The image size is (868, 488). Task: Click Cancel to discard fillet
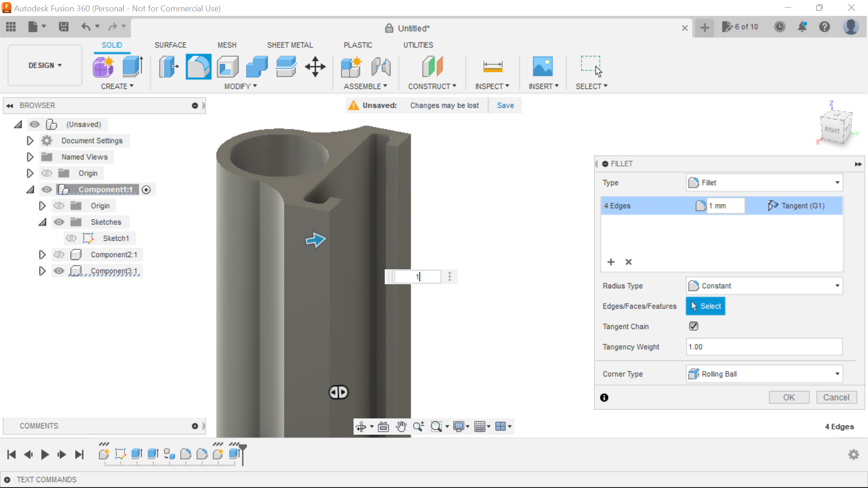835,398
